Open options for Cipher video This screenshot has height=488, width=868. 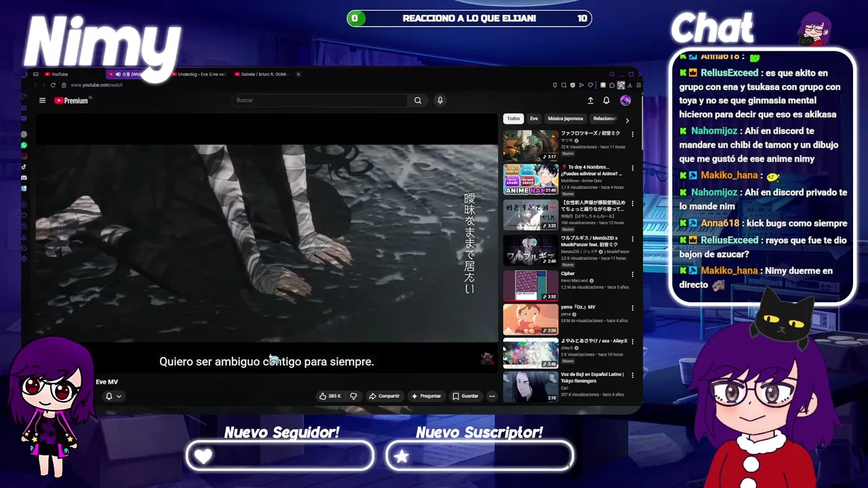click(x=633, y=274)
